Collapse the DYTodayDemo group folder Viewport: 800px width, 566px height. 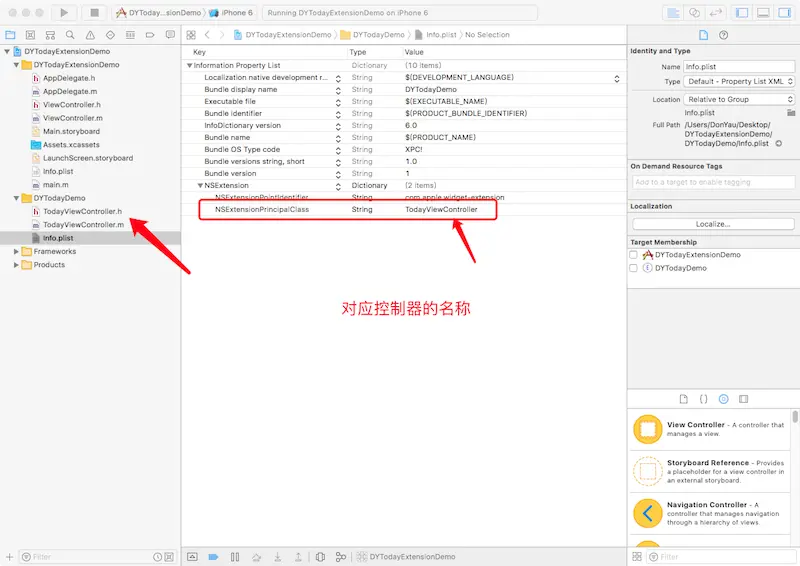[x=16, y=198]
